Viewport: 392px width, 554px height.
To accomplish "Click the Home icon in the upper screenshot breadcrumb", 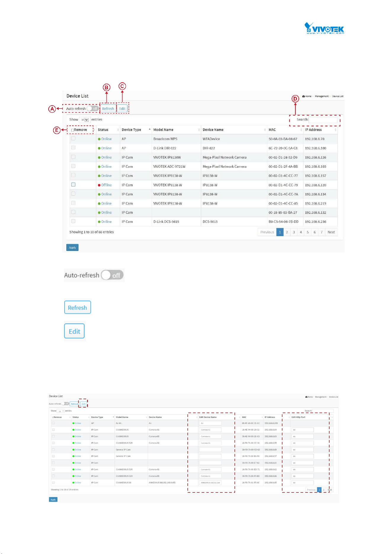I will pos(303,96).
